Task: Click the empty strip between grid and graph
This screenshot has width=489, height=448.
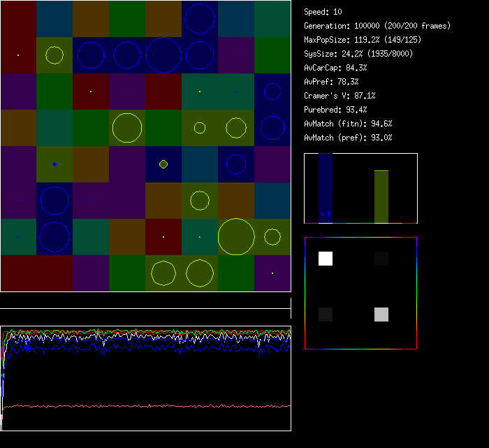Action: (x=145, y=301)
